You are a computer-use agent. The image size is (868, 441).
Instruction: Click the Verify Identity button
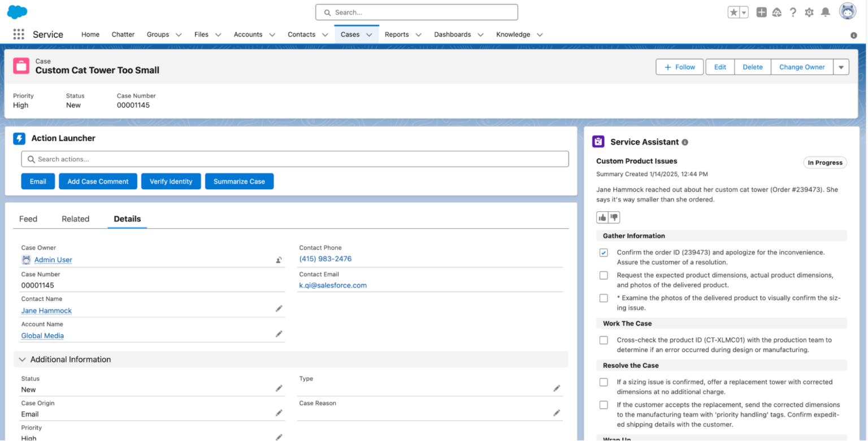point(171,181)
